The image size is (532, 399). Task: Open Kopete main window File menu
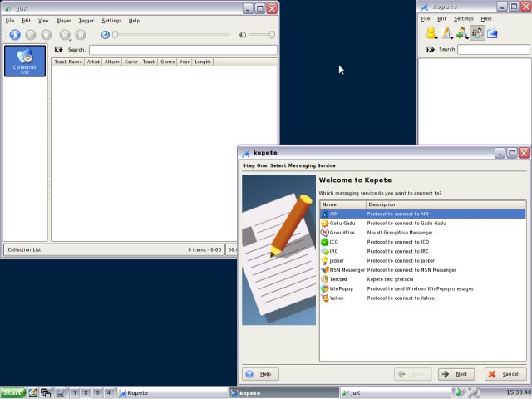tap(426, 18)
